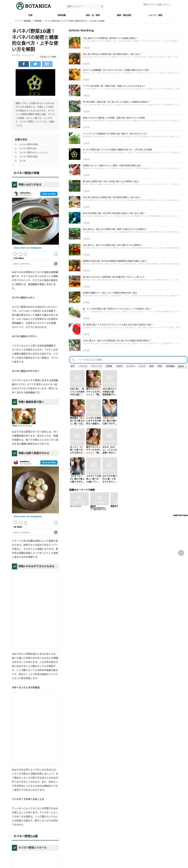188x868 pixels.
Task: Open ショップ・施設 navigation menu
Action: click(x=155, y=15)
